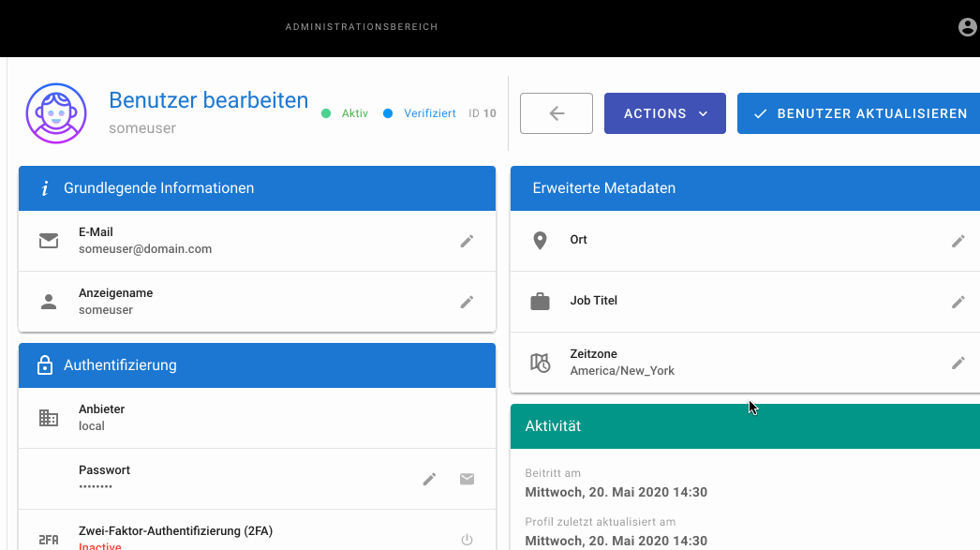The image size is (980, 550).
Task: Click the Anzeigename person icon
Action: tap(49, 302)
